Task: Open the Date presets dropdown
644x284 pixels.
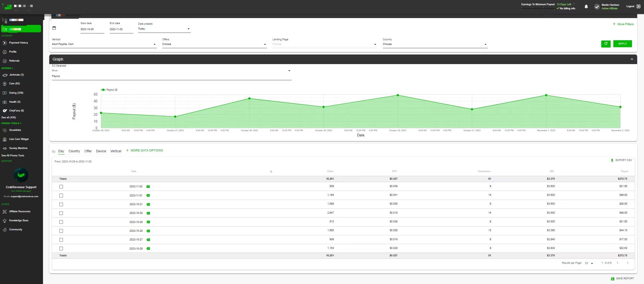Action: point(164,29)
